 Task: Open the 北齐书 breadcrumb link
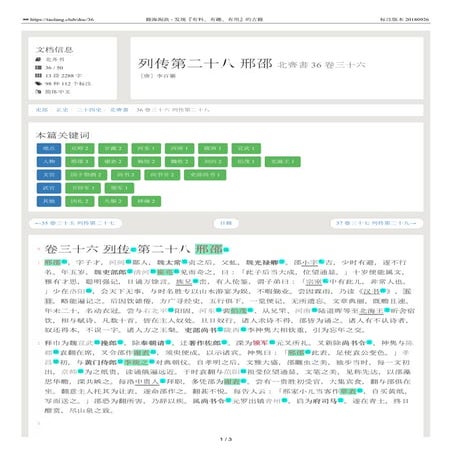pos(119,110)
